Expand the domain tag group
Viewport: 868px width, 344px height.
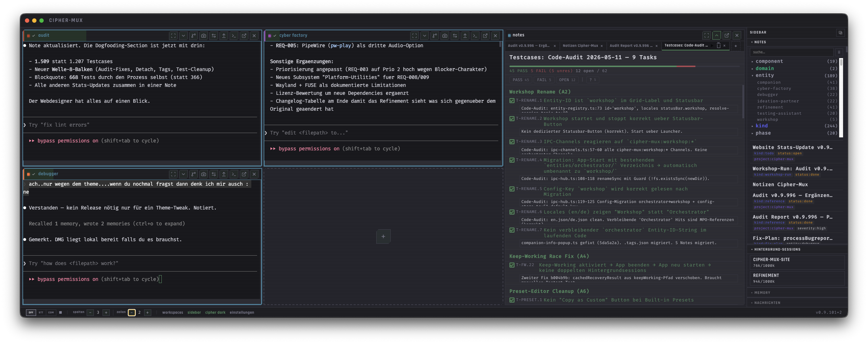pos(794,69)
